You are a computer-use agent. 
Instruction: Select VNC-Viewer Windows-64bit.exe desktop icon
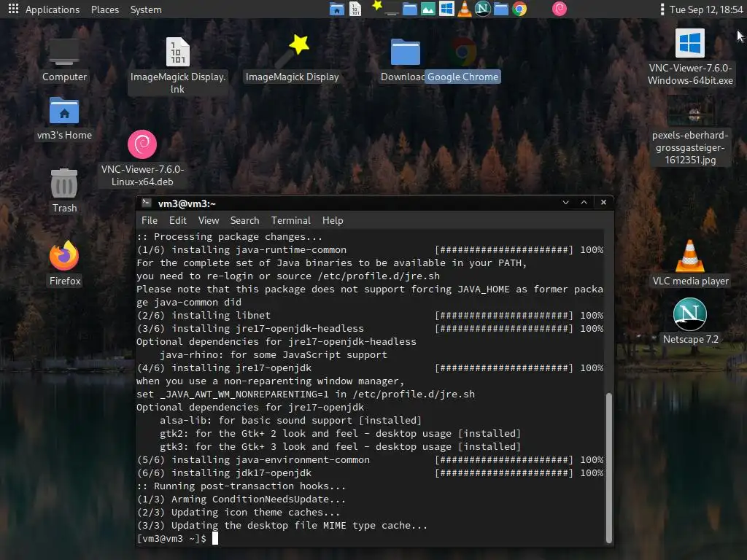click(x=690, y=57)
